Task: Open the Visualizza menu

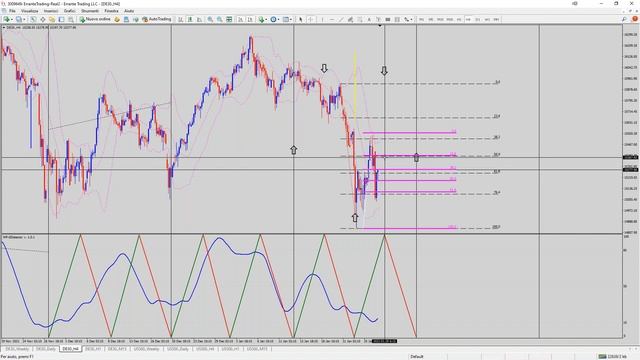Action: [x=29, y=11]
